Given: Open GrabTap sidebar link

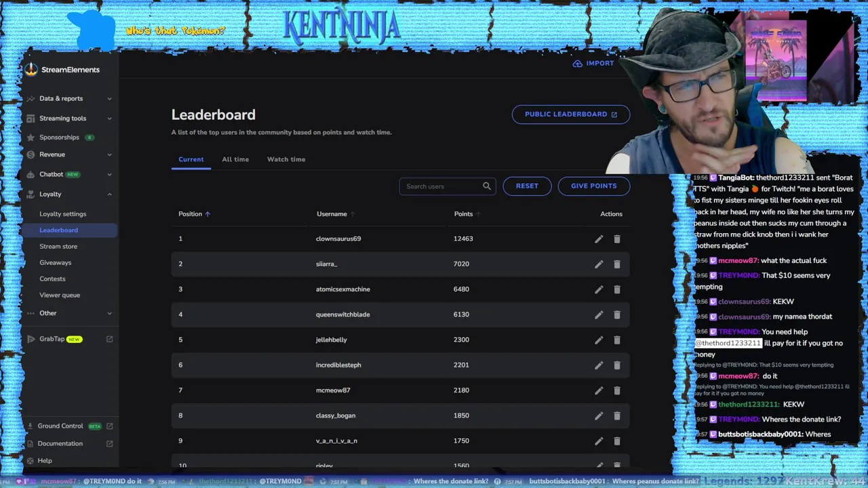Looking at the screenshot, I should click(52, 339).
